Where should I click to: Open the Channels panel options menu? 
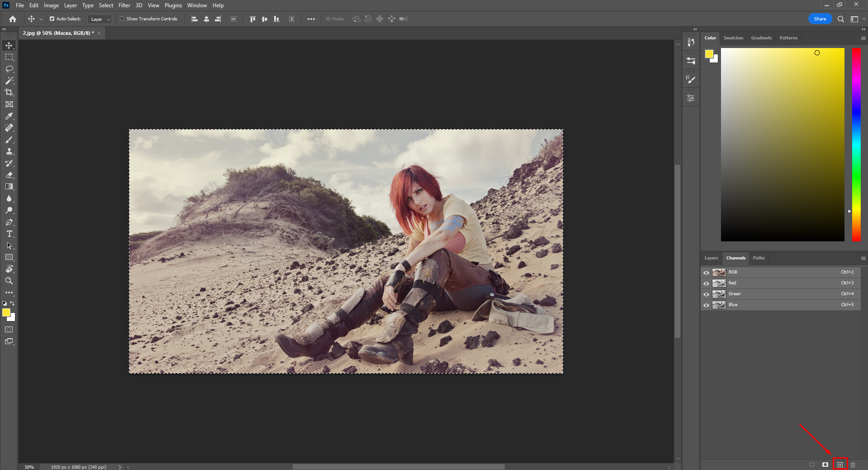(863, 258)
